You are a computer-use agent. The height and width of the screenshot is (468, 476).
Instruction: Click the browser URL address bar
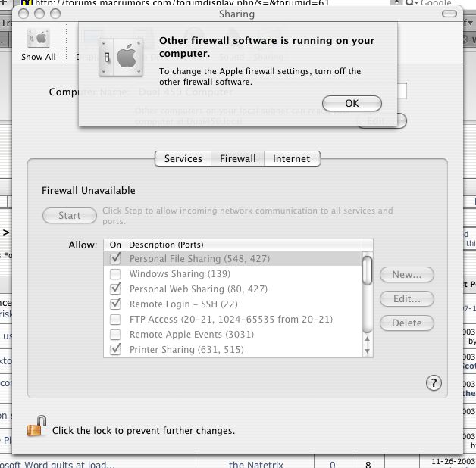[x=206, y=2]
